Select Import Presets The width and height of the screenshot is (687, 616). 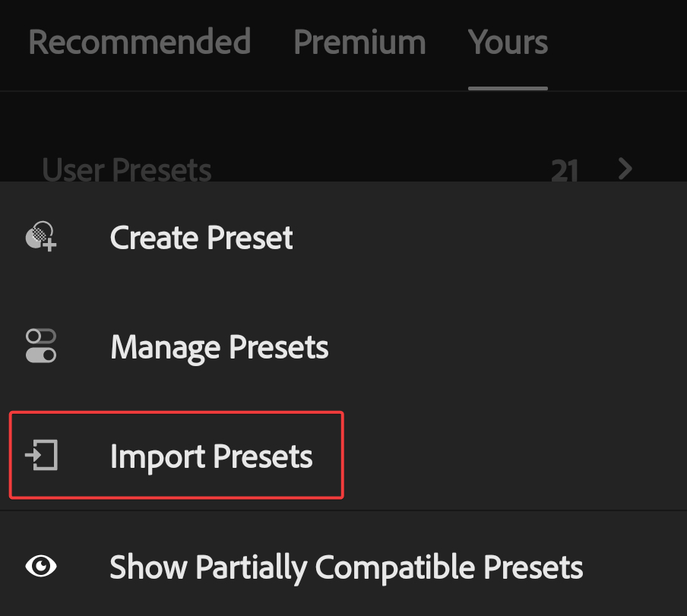click(211, 456)
